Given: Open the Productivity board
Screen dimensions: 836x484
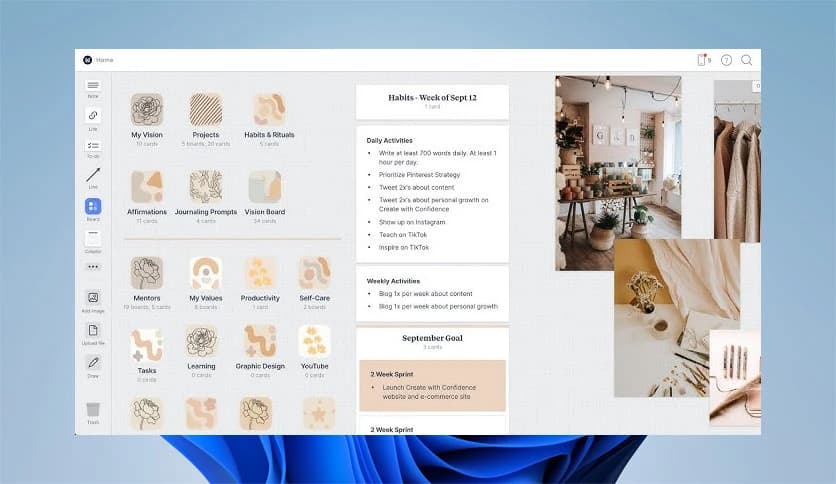Looking at the screenshot, I should click(x=260, y=273).
